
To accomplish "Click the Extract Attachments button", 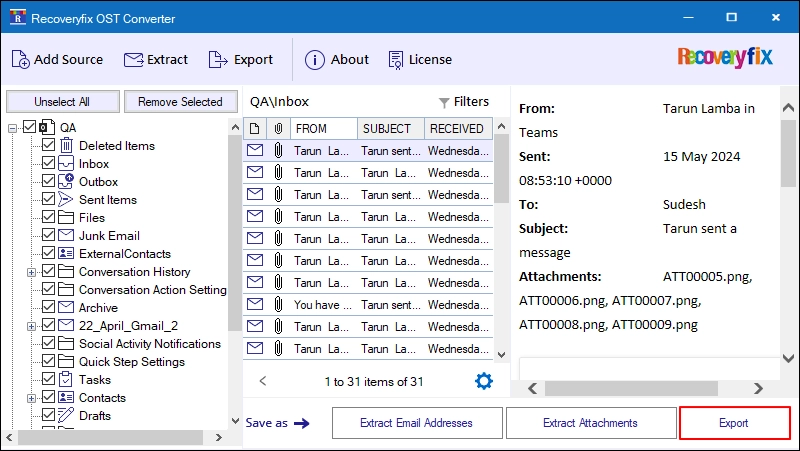I will tap(591, 423).
